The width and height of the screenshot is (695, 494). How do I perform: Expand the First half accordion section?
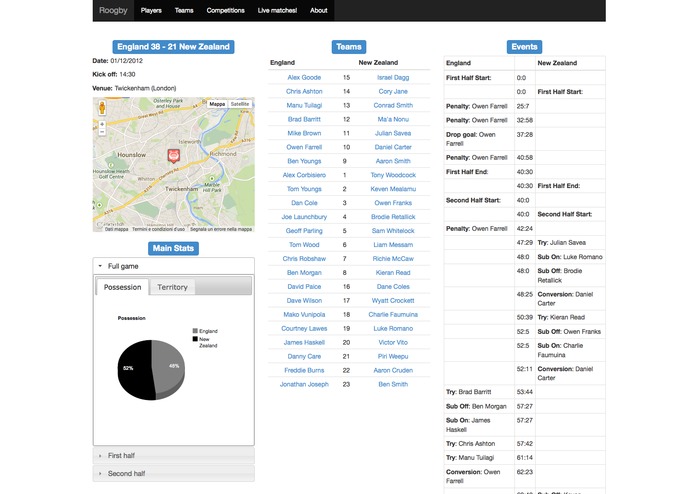174,455
